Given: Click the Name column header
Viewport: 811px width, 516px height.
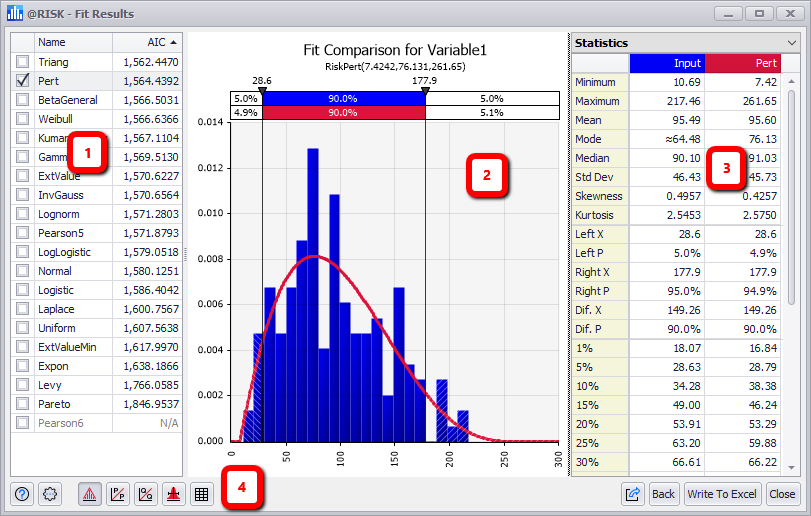Looking at the screenshot, I should [x=70, y=43].
